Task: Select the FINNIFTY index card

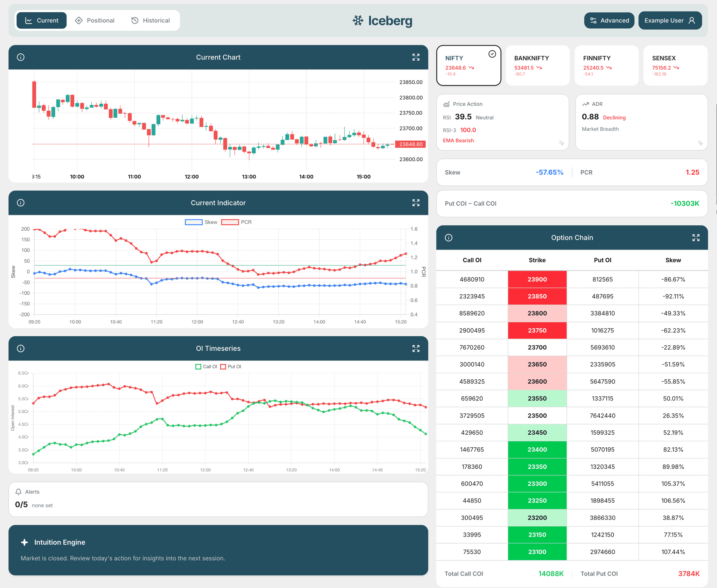Action: 606,65
